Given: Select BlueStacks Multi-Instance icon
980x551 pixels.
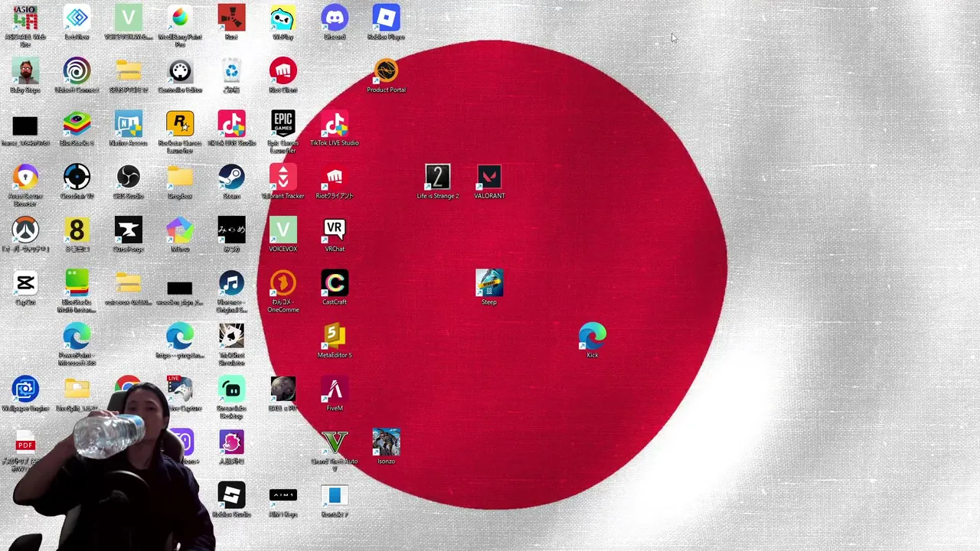Looking at the screenshot, I should [77, 284].
